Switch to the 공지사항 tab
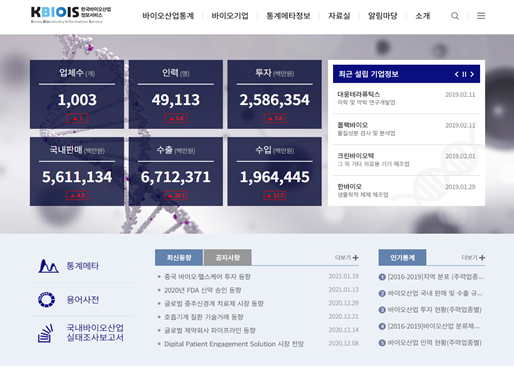 [x=228, y=257]
